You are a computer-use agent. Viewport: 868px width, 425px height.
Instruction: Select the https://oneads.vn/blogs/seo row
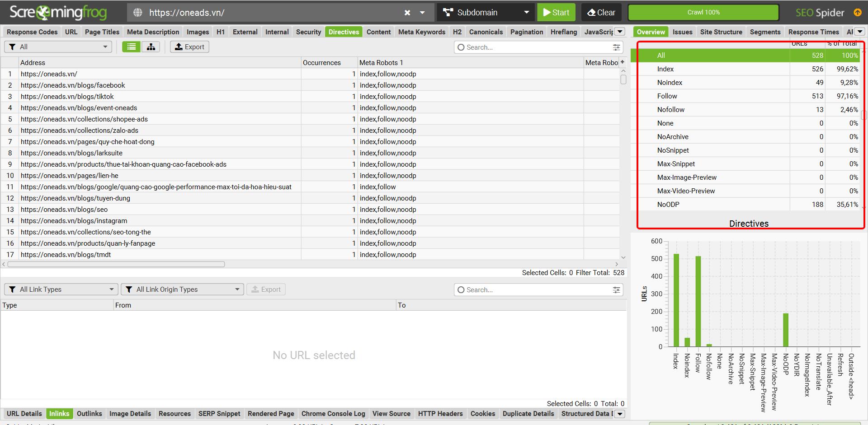310,209
